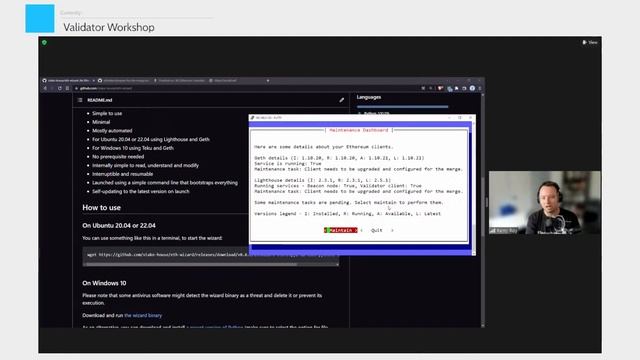
Task: Click the Languages sidebar heading
Action: [369, 97]
